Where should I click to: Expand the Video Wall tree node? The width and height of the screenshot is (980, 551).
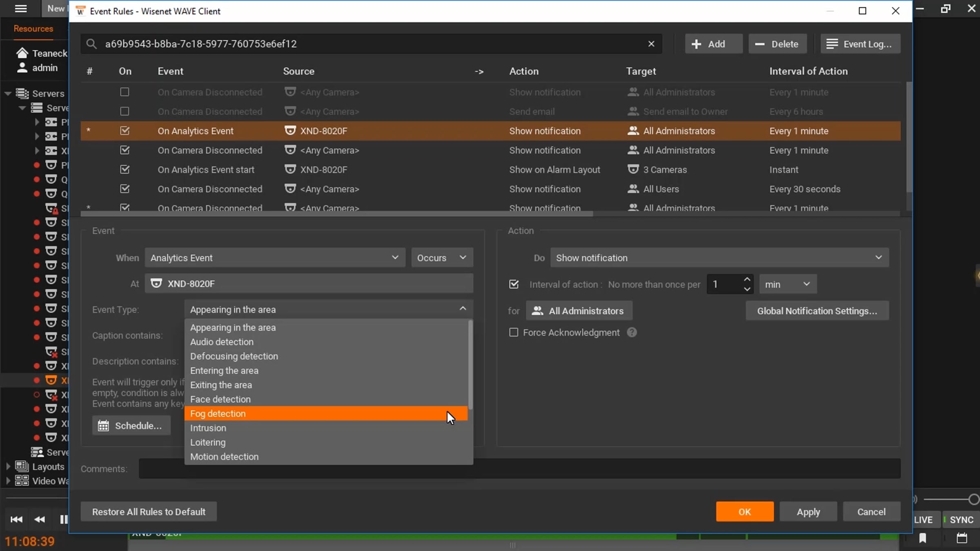(8, 481)
